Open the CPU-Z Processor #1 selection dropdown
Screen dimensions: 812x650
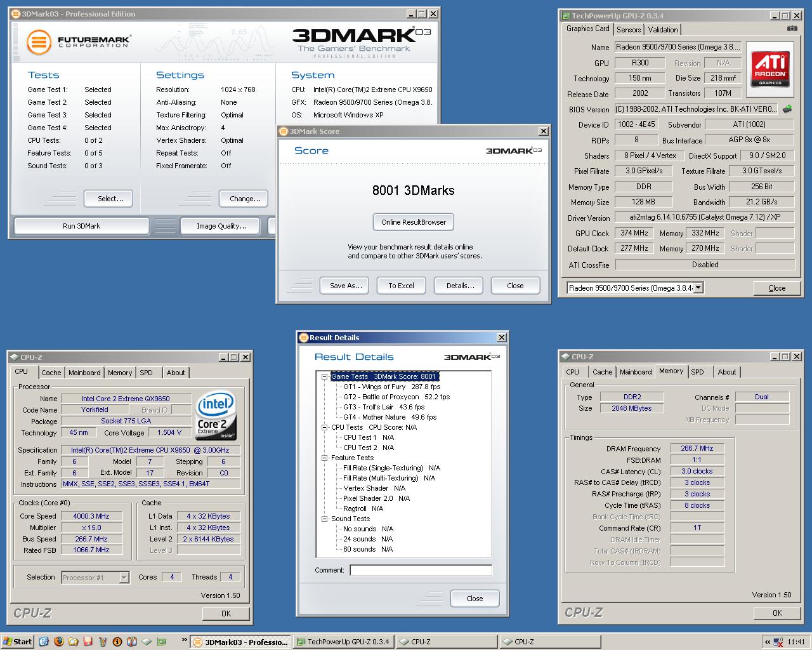coord(124,578)
